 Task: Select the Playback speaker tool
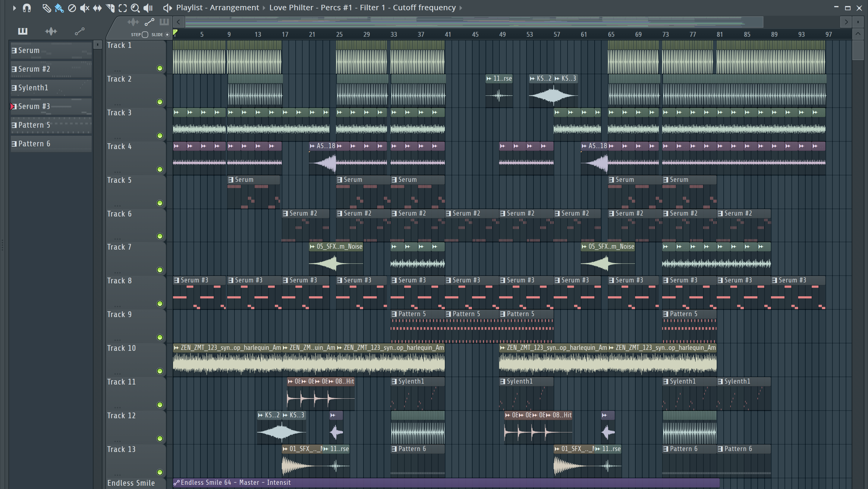[x=148, y=8]
